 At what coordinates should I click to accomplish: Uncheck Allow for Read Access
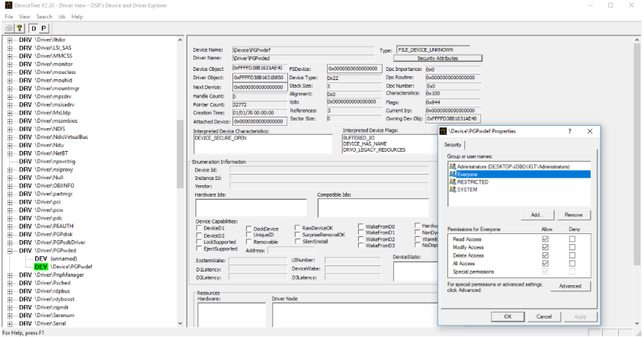544,239
